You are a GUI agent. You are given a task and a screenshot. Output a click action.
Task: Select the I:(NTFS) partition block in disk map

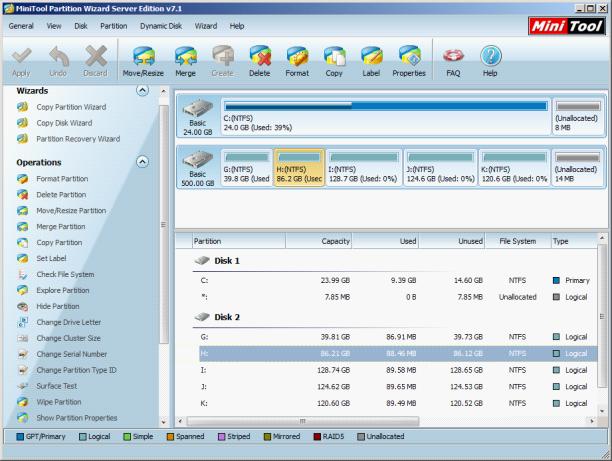364,167
